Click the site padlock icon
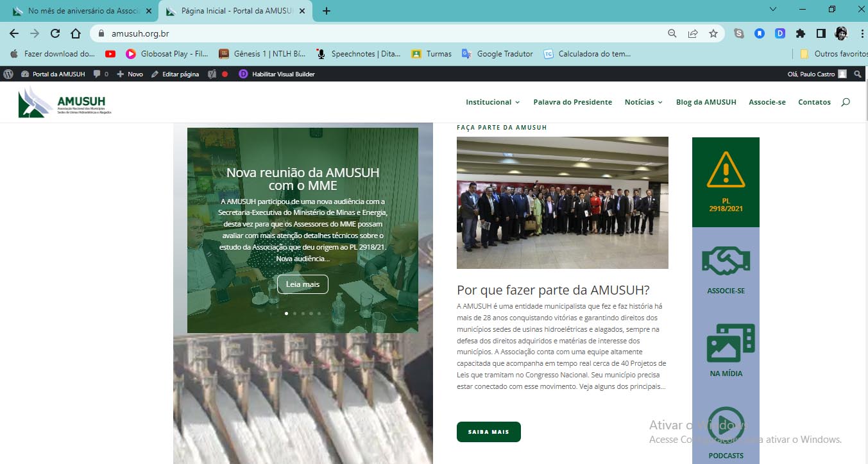 (101, 33)
